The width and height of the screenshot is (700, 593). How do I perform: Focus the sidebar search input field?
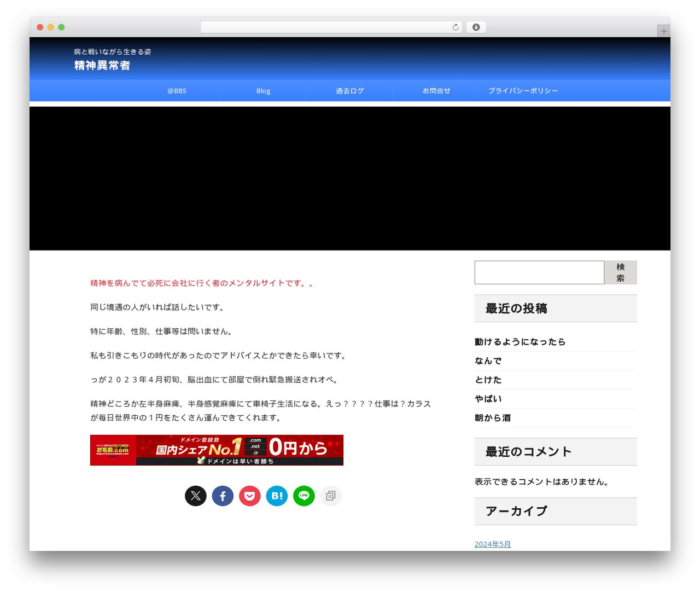pyautogui.click(x=539, y=272)
